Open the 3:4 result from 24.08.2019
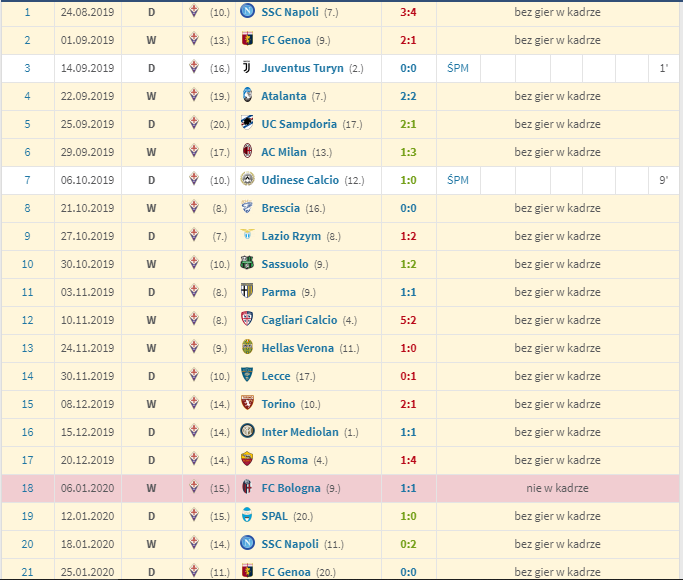This screenshot has width=683, height=580. [x=408, y=12]
